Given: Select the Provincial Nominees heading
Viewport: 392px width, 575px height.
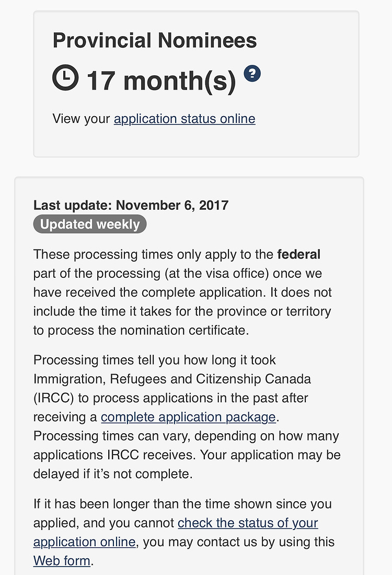Looking at the screenshot, I should pos(155,40).
